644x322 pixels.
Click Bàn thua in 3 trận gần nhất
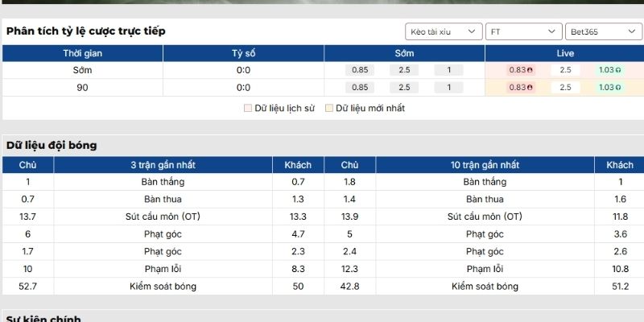(163, 199)
